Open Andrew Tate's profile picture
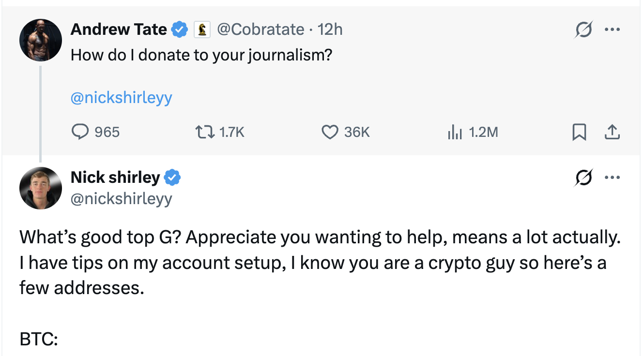 tap(41, 40)
